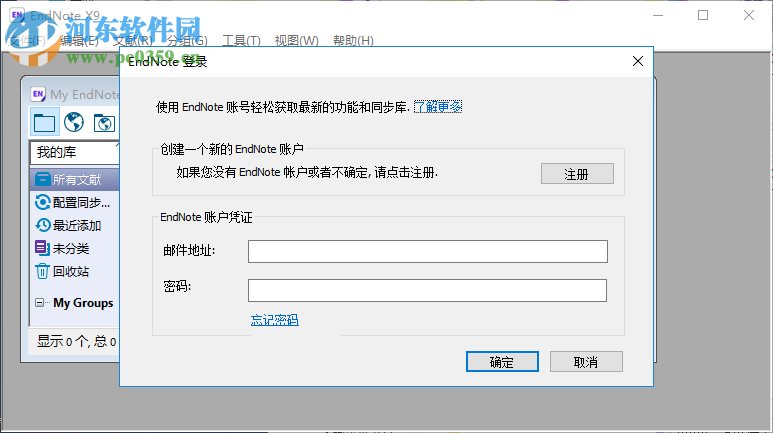773x433 pixels.
Task: Select 所有文献 in the library sidebar
Action: (74, 180)
